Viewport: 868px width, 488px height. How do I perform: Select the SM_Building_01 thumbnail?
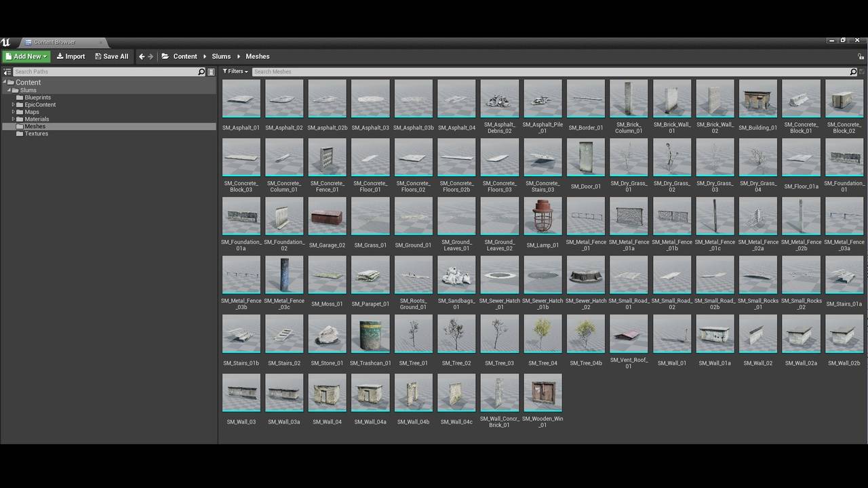(758, 99)
